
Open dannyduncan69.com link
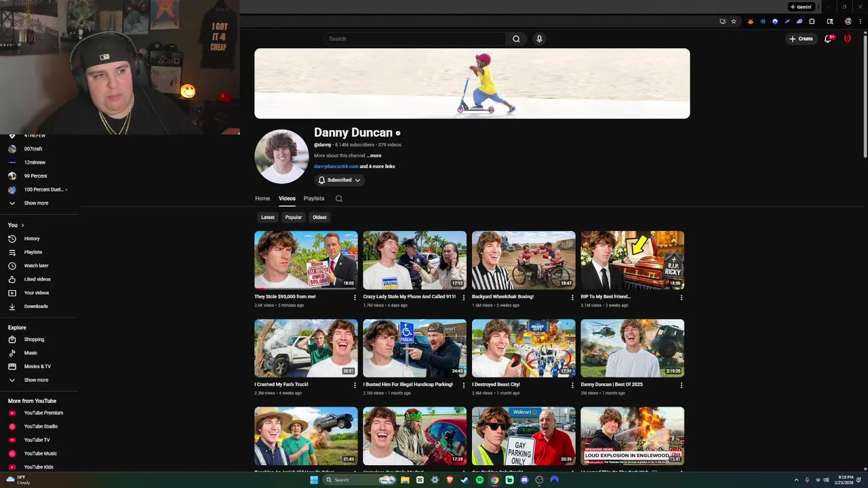tap(336, 167)
